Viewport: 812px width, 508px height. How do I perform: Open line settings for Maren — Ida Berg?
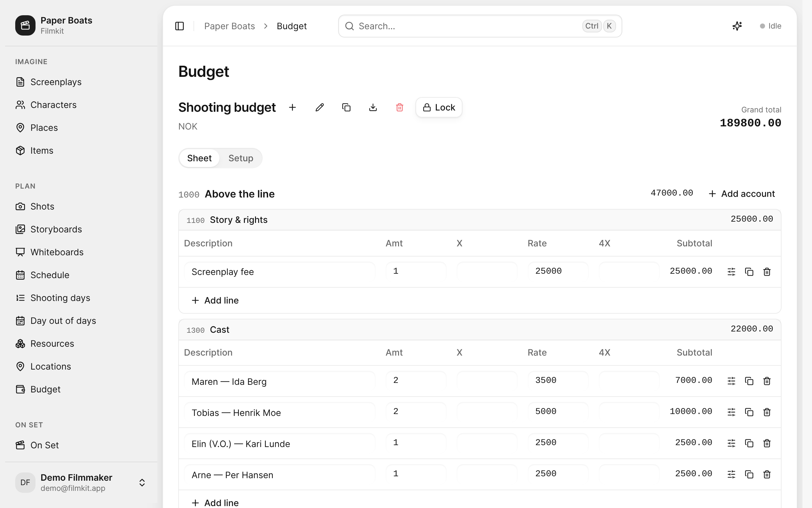click(731, 381)
